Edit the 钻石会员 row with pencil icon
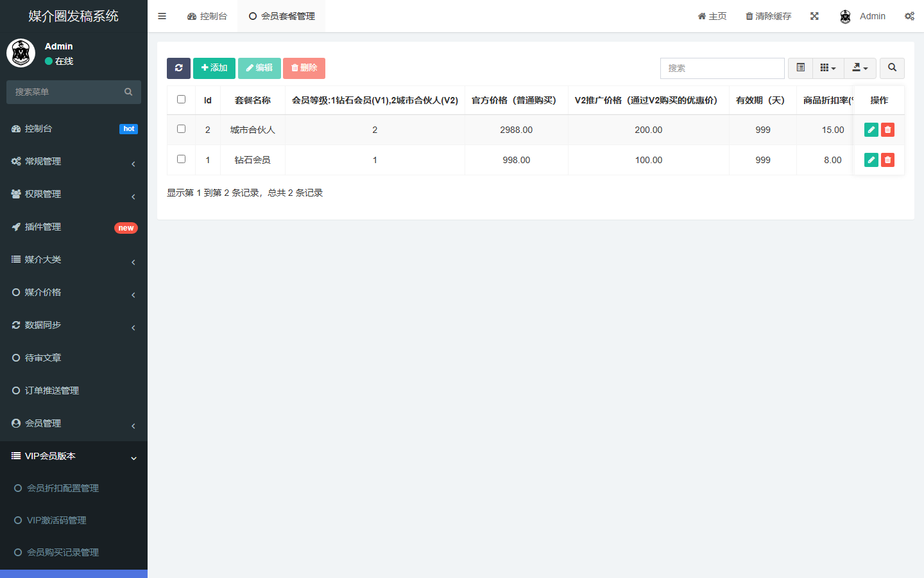 (871, 160)
